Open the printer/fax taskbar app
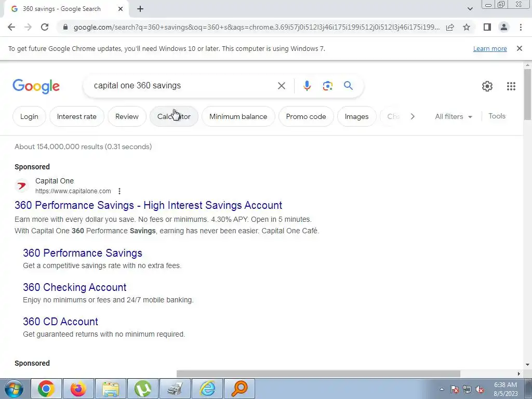This screenshot has height=399, width=532. click(175, 389)
